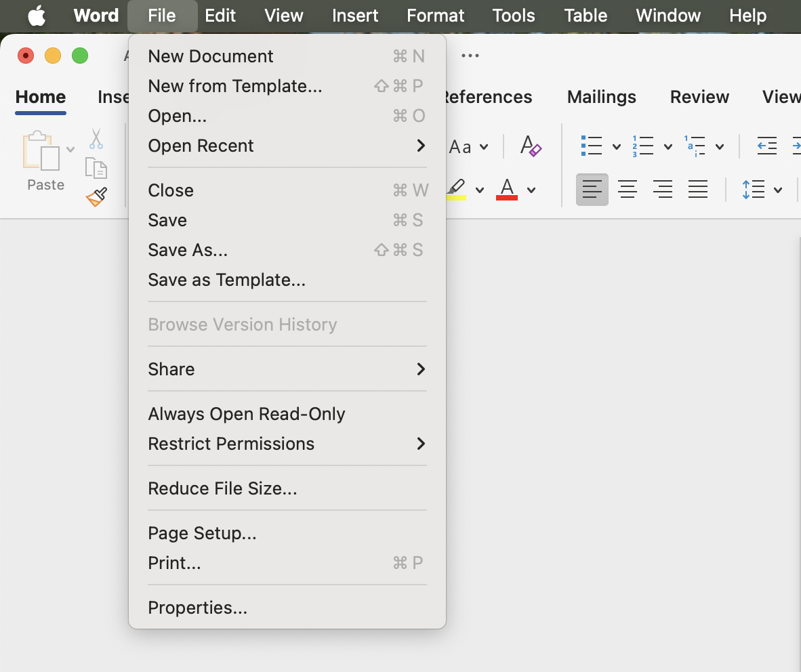Switch to the Review ribbon tab
Image resolution: width=801 pixels, height=672 pixels.
tap(699, 97)
